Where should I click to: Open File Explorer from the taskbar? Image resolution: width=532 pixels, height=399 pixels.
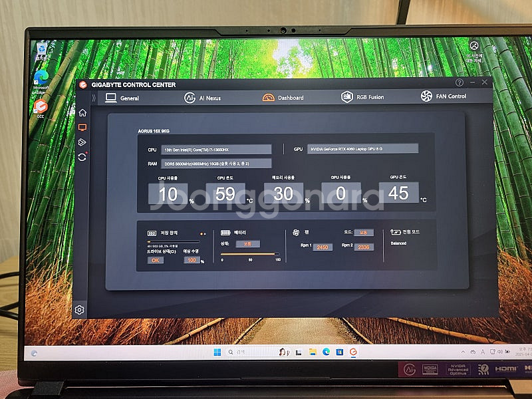(313, 352)
